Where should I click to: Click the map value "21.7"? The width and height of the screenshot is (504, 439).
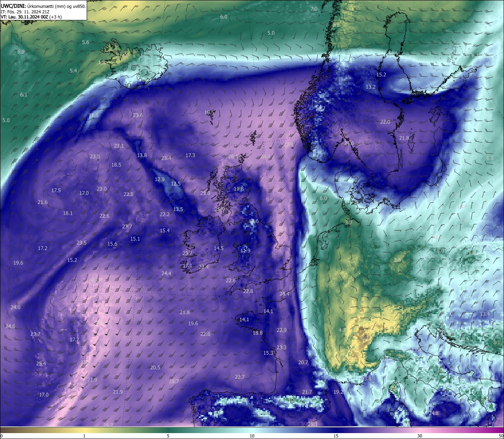coord(307,392)
